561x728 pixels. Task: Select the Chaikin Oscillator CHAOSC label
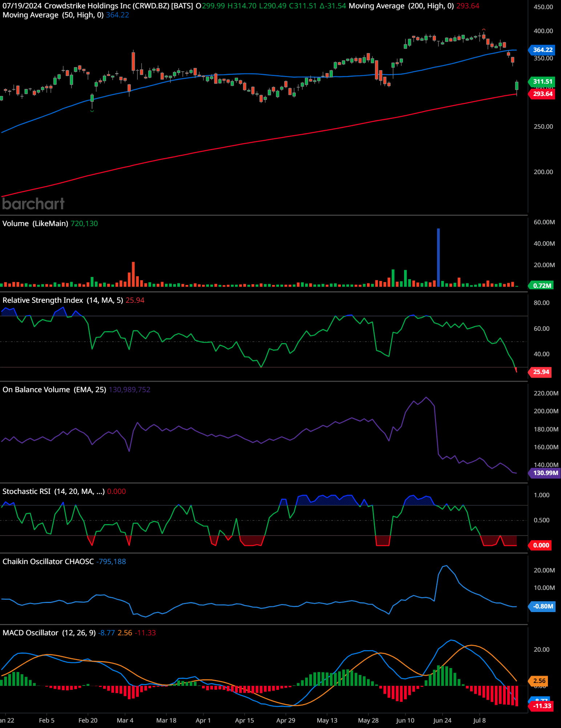(x=48, y=562)
